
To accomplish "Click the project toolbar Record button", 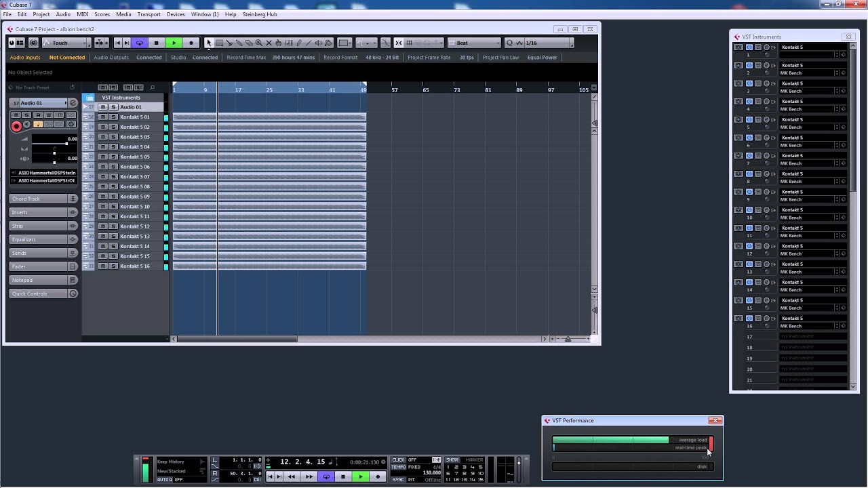I will pyautogui.click(x=191, y=43).
